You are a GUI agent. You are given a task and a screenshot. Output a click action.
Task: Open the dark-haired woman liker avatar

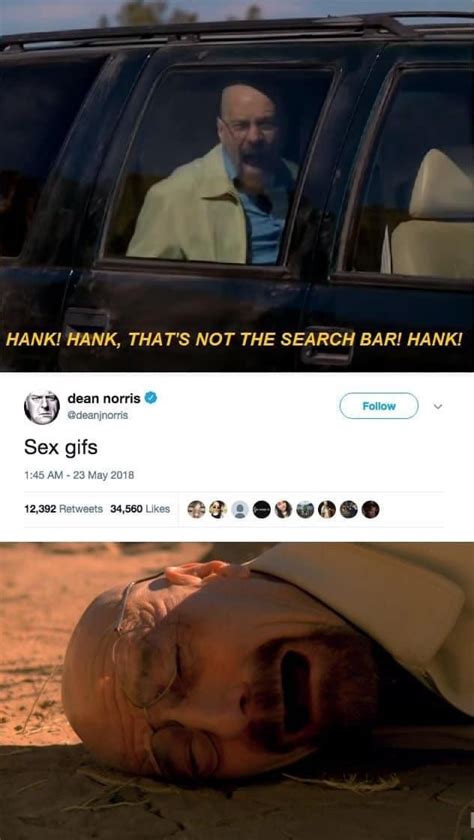tap(283, 509)
